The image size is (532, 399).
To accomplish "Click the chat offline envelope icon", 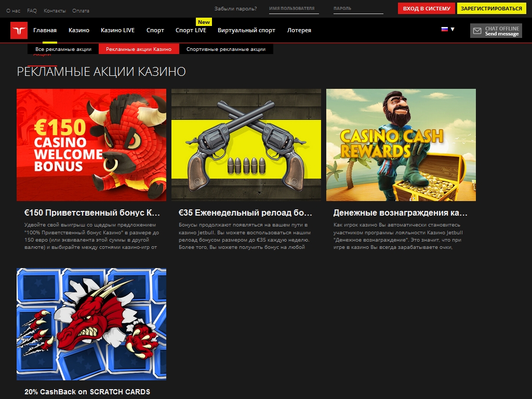I will 477,31.
